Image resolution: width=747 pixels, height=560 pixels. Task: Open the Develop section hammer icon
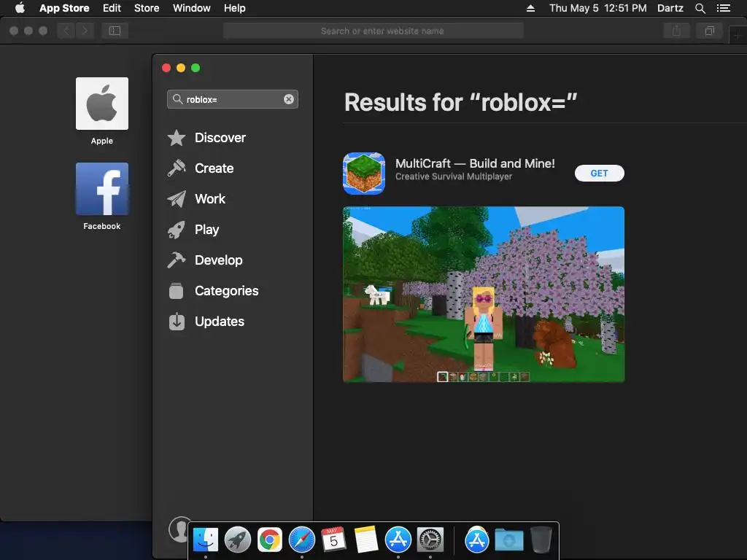(177, 260)
